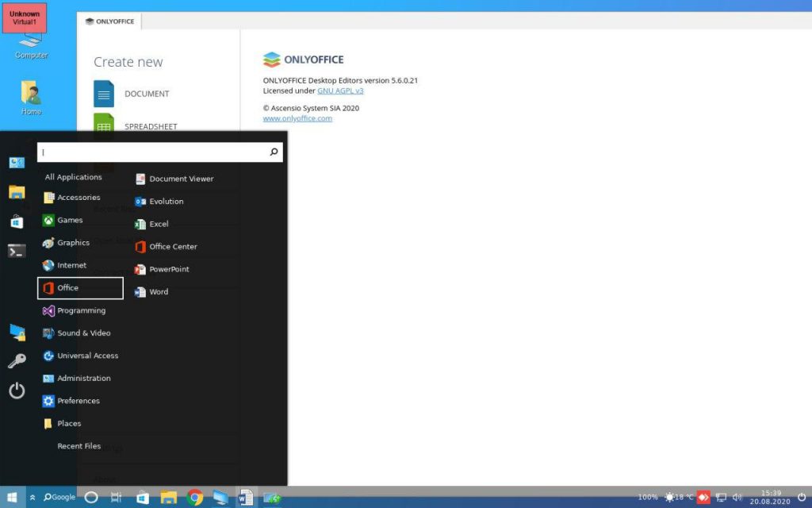Click the key logout icon in sidebar
Image resolution: width=812 pixels, height=508 pixels.
tap(17, 361)
